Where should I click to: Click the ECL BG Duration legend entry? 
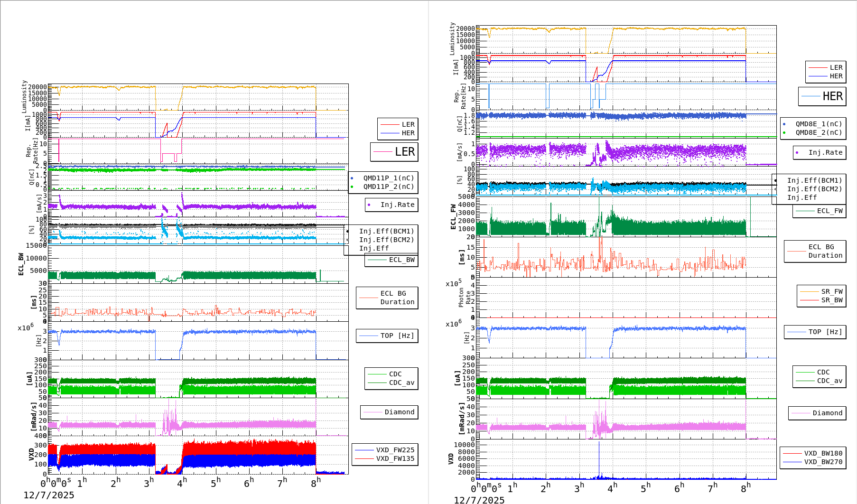click(387, 298)
